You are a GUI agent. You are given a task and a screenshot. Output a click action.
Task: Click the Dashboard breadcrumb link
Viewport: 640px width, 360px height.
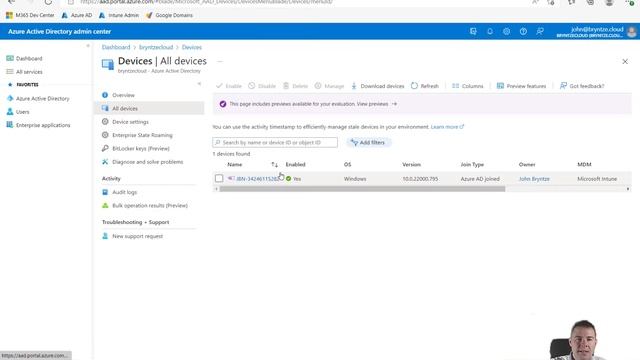(x=116, y=47)
